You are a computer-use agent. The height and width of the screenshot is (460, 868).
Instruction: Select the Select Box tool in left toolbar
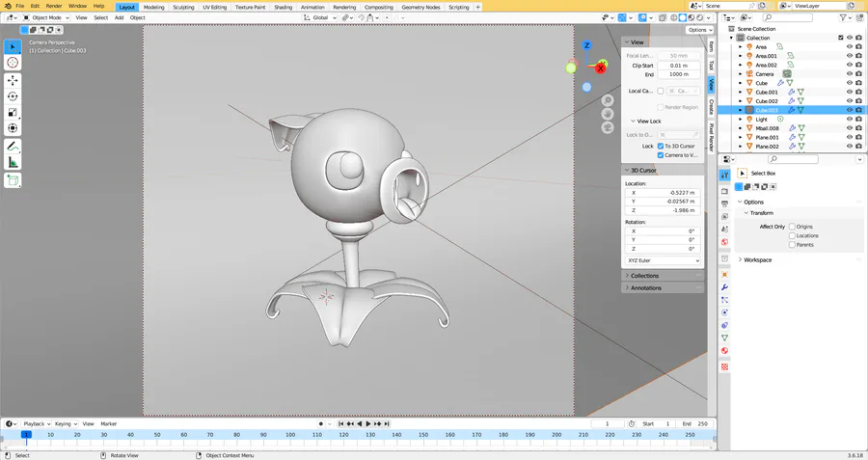(x=13, y=47)
